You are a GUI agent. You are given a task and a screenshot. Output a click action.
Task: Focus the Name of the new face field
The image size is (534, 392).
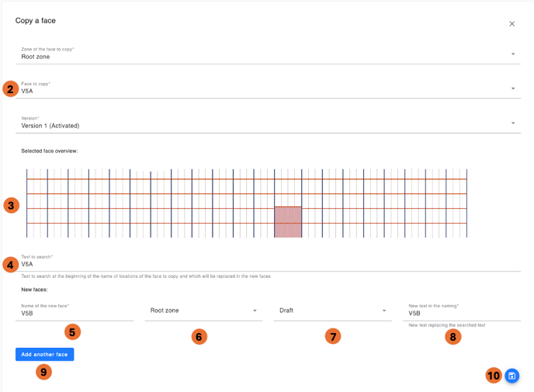pyautogui.click(x=77, y=313)
